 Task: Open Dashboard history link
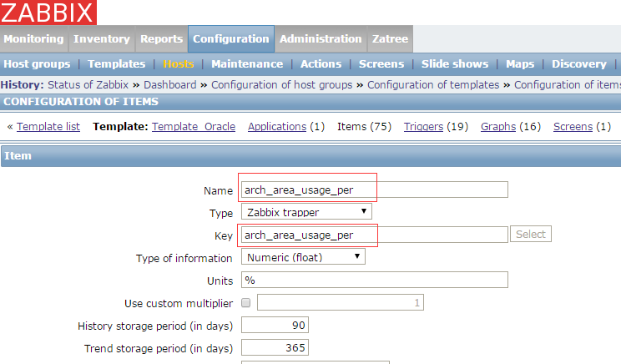(x=170, y=85)
